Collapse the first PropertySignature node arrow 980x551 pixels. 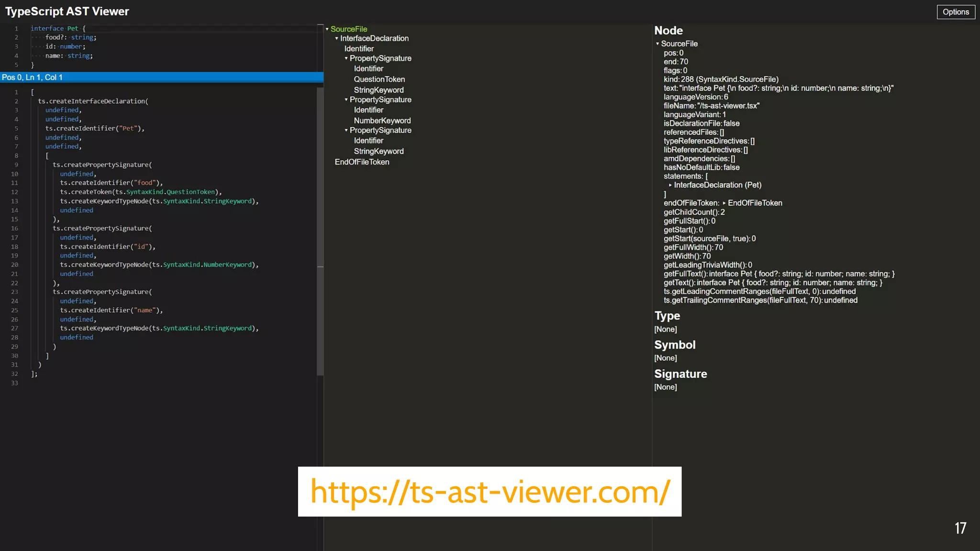click(x=346, y=58)
